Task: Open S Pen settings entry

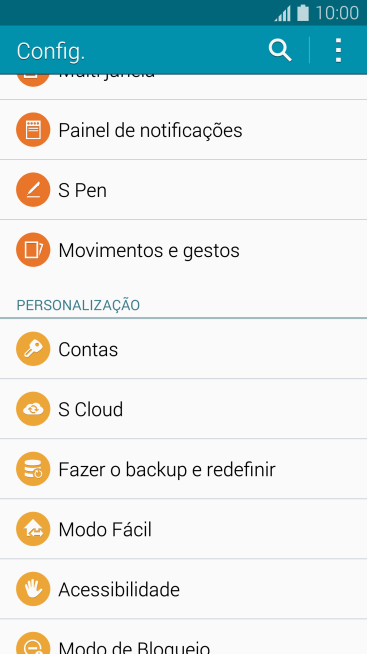Action: coord(184,190)
